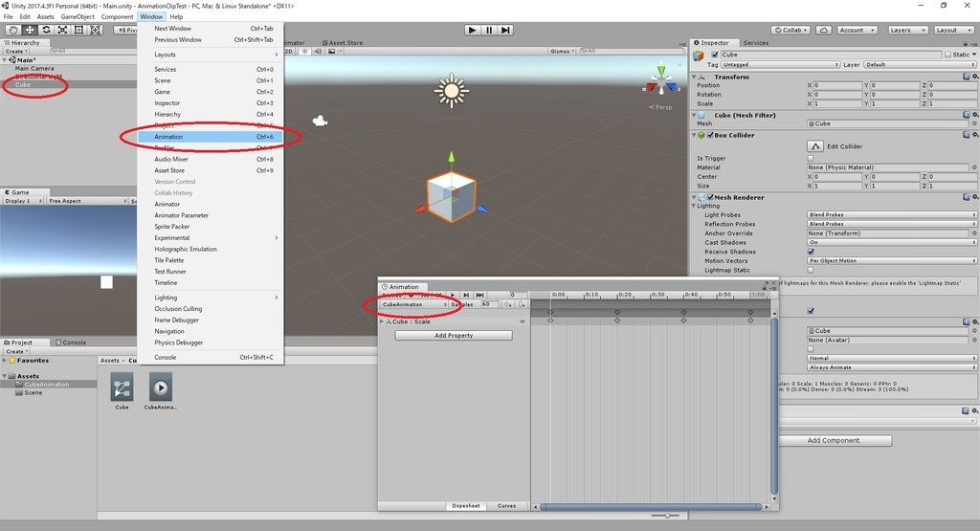Click the main Pause button
Viewport: 980px width, 531px height.
pyautogui.click(x=489, y=30)
